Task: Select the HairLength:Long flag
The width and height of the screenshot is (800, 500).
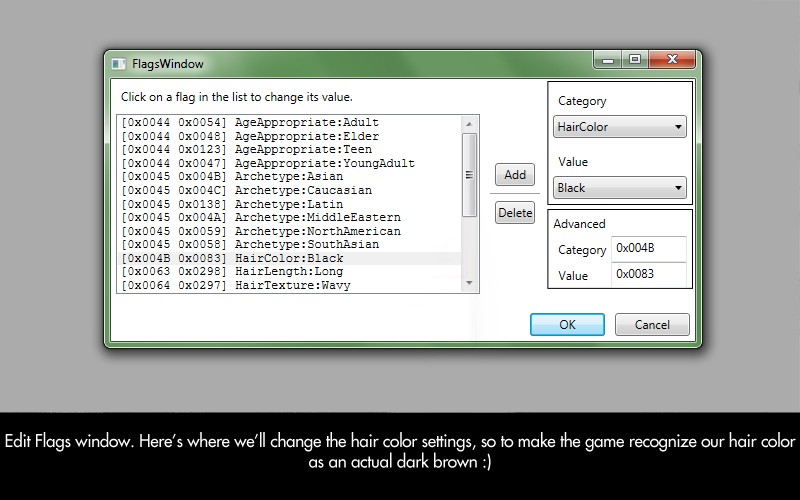Action: coord(289,271)
